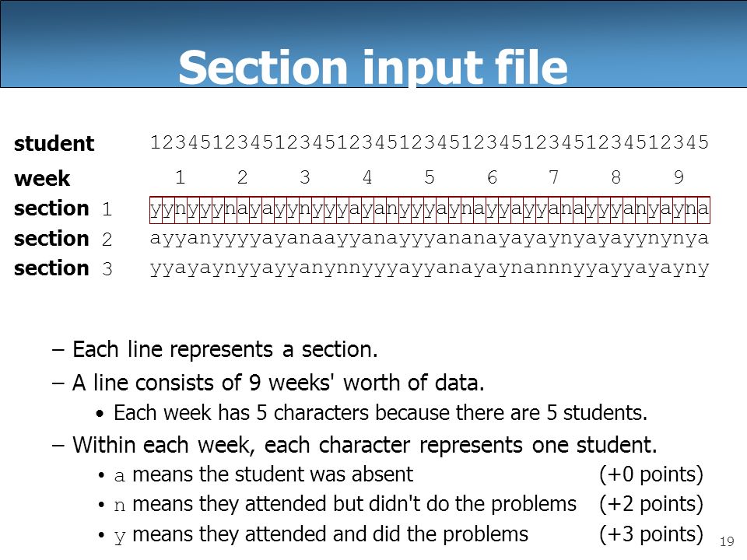The width and height of the screenshot is (747, 560).
Task: Click the 'section 1' label
Action: point(63,208)
